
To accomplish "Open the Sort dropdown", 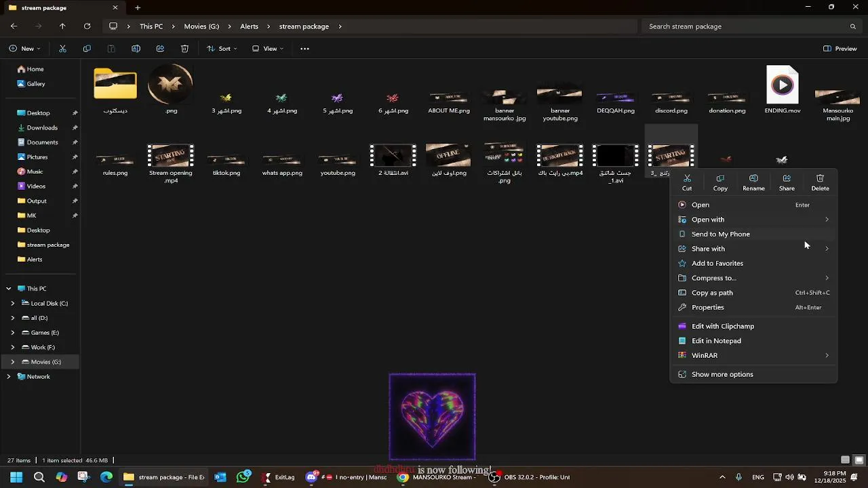I will [222, 49].
